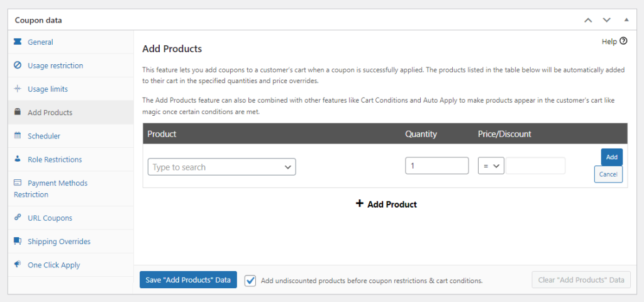Toggle the add undiscounted products checkbox
The image size is (644, 302).
point(251,281)
